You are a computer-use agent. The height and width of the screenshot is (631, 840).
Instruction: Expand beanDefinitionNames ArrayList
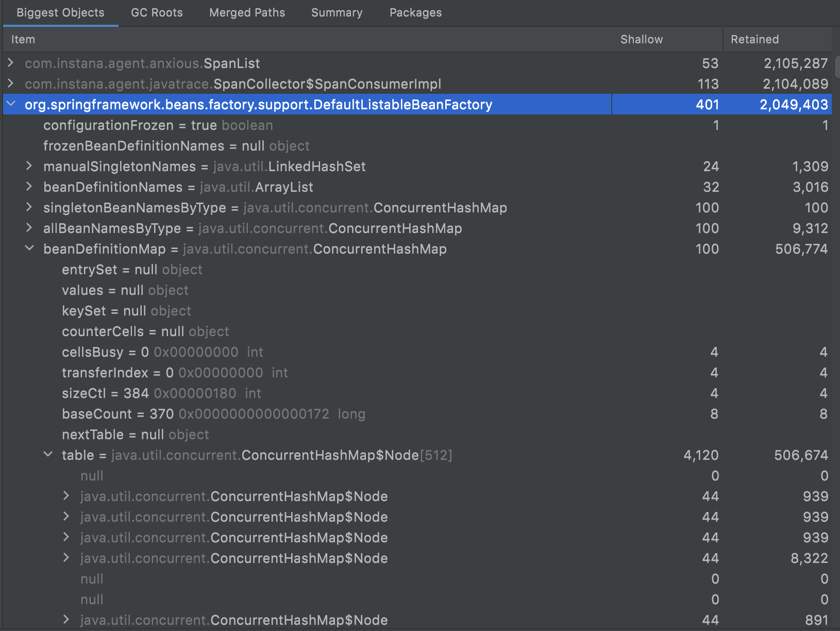[29, 187]
